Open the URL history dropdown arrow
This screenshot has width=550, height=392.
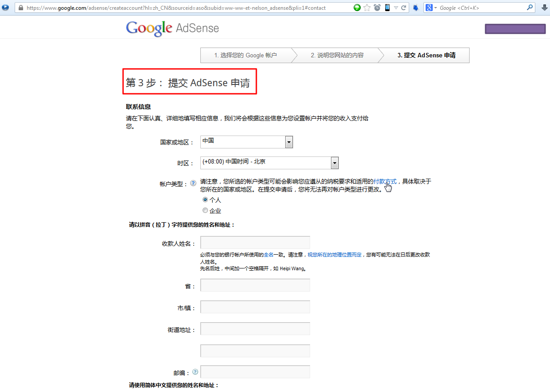[x=396, y=8]
